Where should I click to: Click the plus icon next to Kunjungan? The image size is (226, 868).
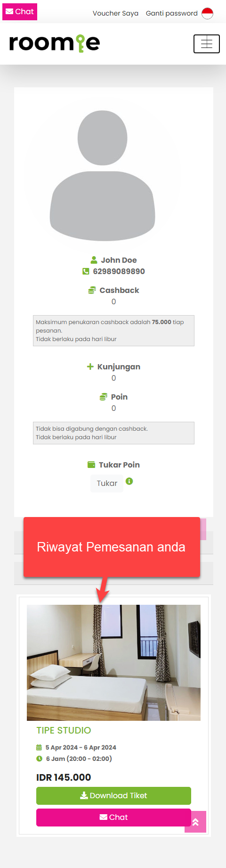(90, 367)
